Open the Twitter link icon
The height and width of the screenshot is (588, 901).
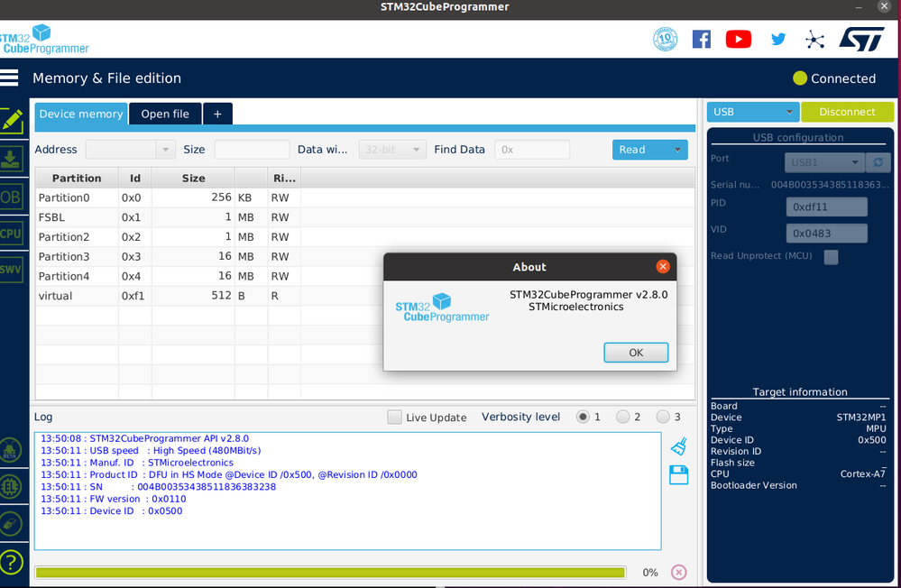(x=778, y=39)
